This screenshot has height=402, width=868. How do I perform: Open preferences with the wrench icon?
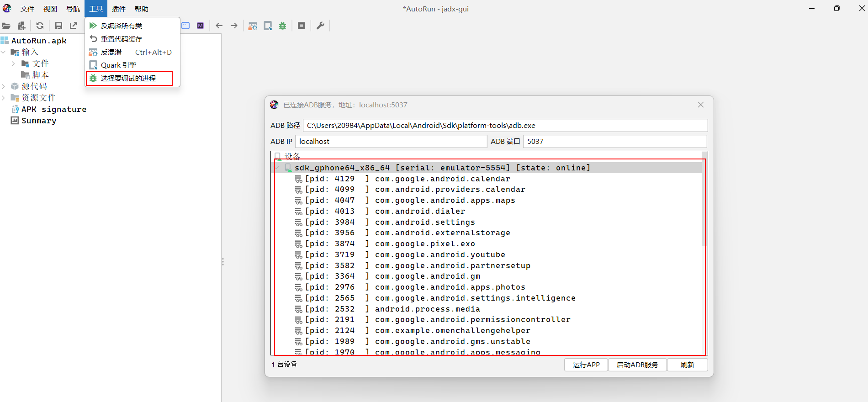coord(320,26)
